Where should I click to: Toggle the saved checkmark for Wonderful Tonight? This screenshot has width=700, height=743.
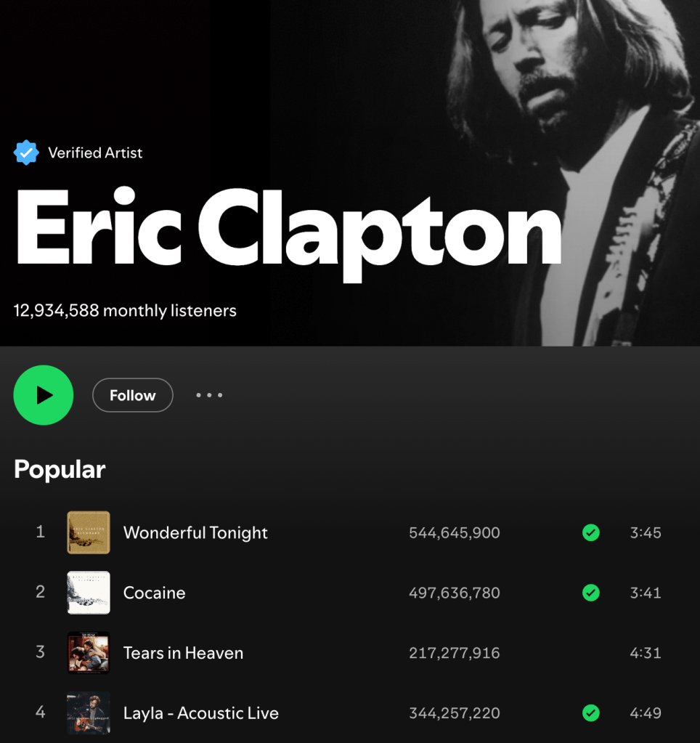(x=590, y=532)
